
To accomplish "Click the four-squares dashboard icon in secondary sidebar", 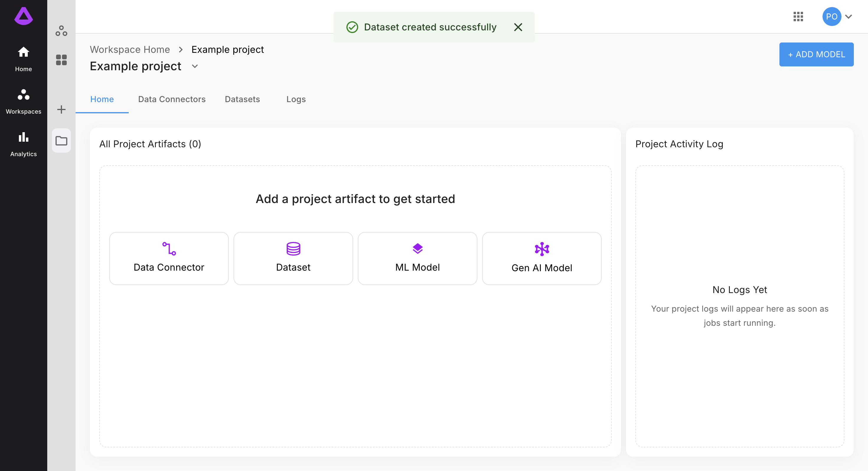I will (x=61, y=60).
